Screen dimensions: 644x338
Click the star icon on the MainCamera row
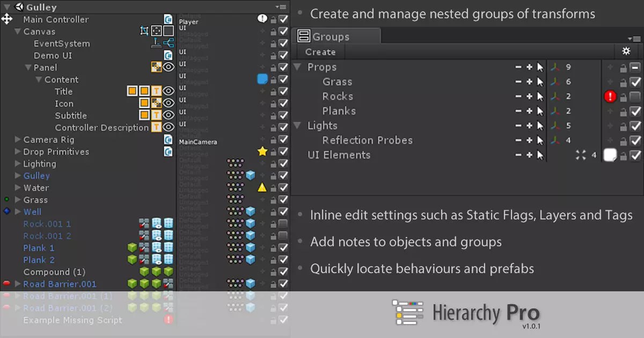pyautogui.click(x=262, y=151)
